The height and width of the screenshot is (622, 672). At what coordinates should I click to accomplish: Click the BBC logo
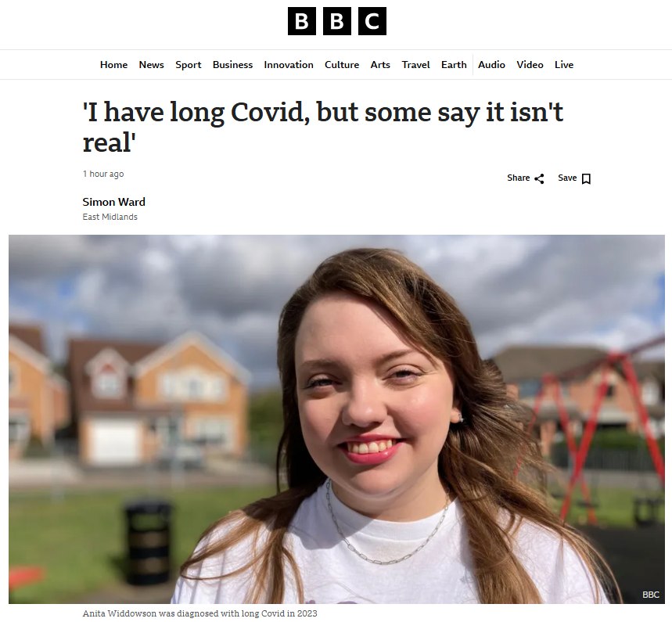[x=337, y=21]
